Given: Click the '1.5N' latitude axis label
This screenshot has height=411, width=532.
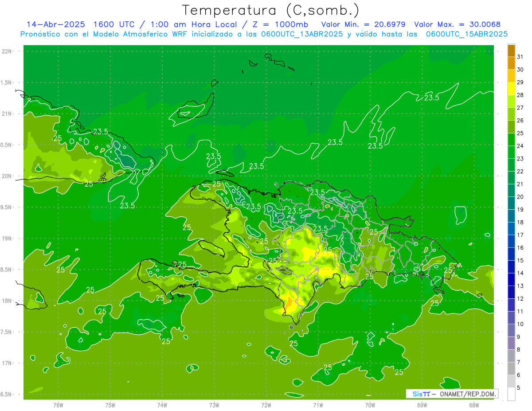Looking at the screenshot, I should click(x=7, y=82).
